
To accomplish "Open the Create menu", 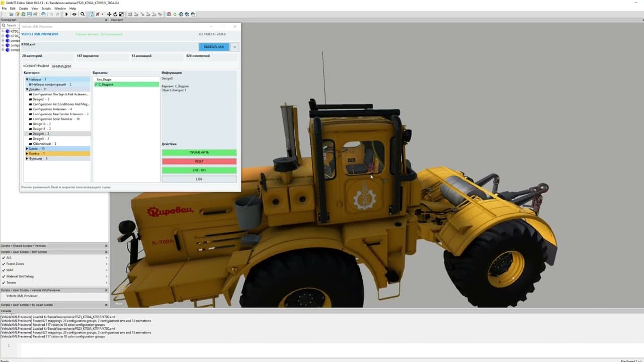I will click(23, 9).
